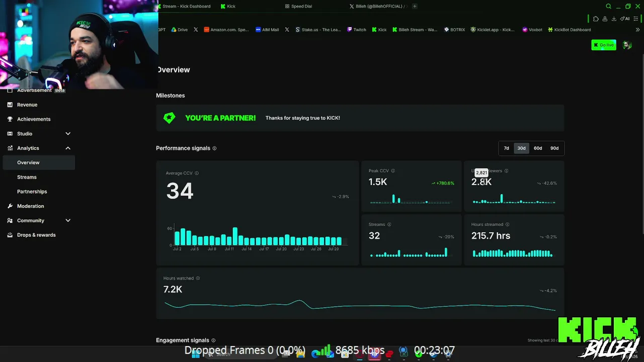Click info icon beside Hours streamed
The height and width of the screenshot is (362, 644).
[x=507, y=225]
